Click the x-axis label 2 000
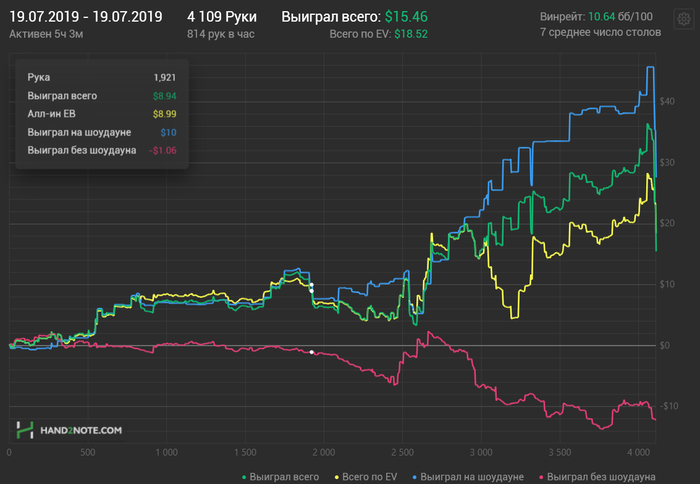The height and width of the screenshot is (484, 700). tap(324, 452)
